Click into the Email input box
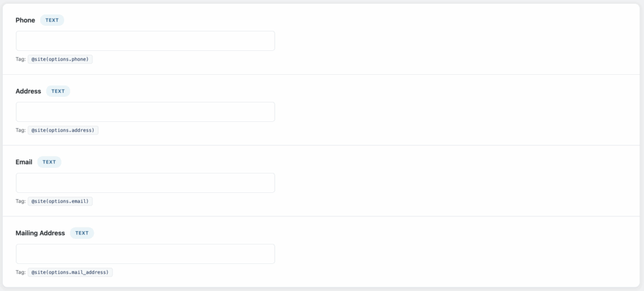The height and width of the screenshot is (291, 644). (145, 183)
